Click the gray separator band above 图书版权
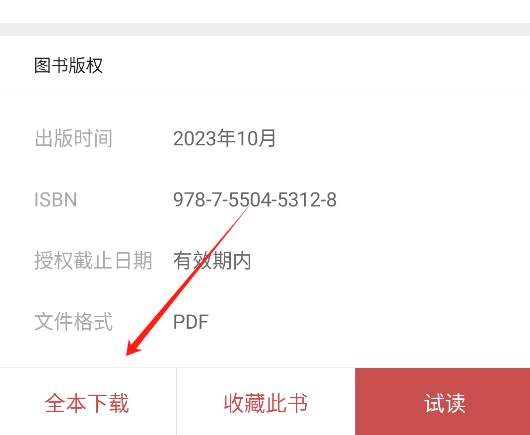The width and height of the screenshot is (530, 435). [265, 29]
